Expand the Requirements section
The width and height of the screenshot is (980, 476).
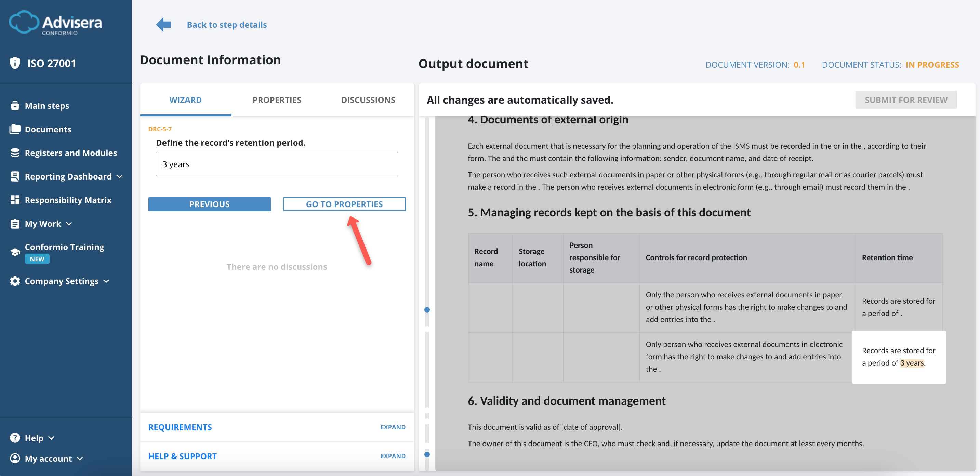click(x=393, y=427)
